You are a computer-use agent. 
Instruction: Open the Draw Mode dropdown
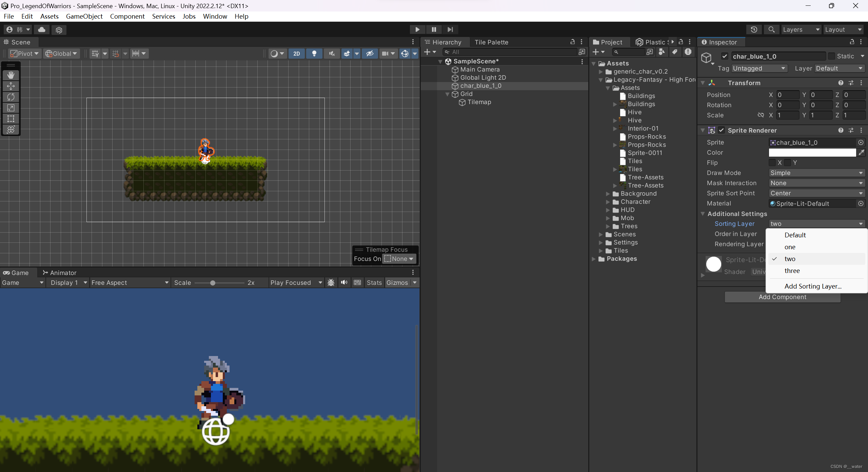click(x=816, y=173)
